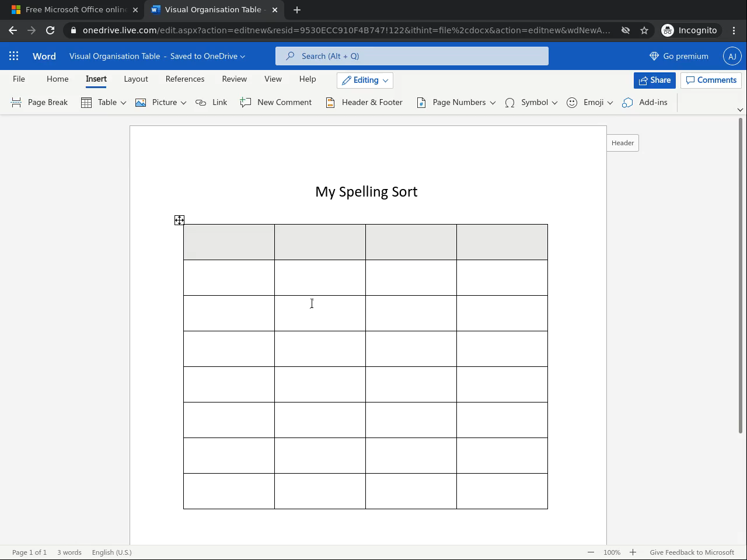Zoom out with the minus button
Viewport: 747px width, 560px height.
pos(591,552)
